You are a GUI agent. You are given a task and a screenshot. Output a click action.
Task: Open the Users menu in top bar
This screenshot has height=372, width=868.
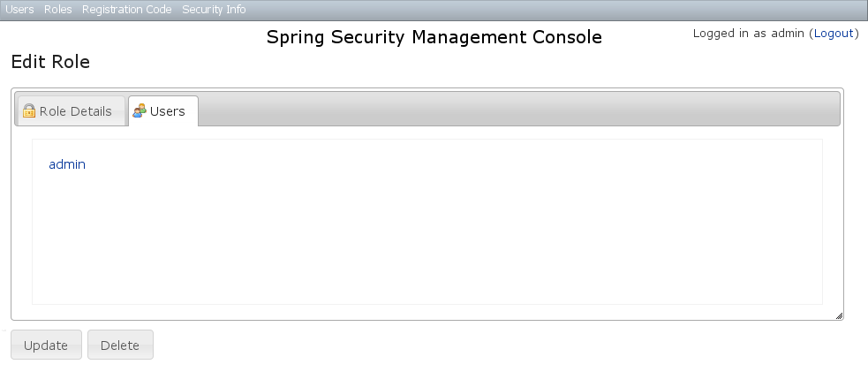point(19,10)
